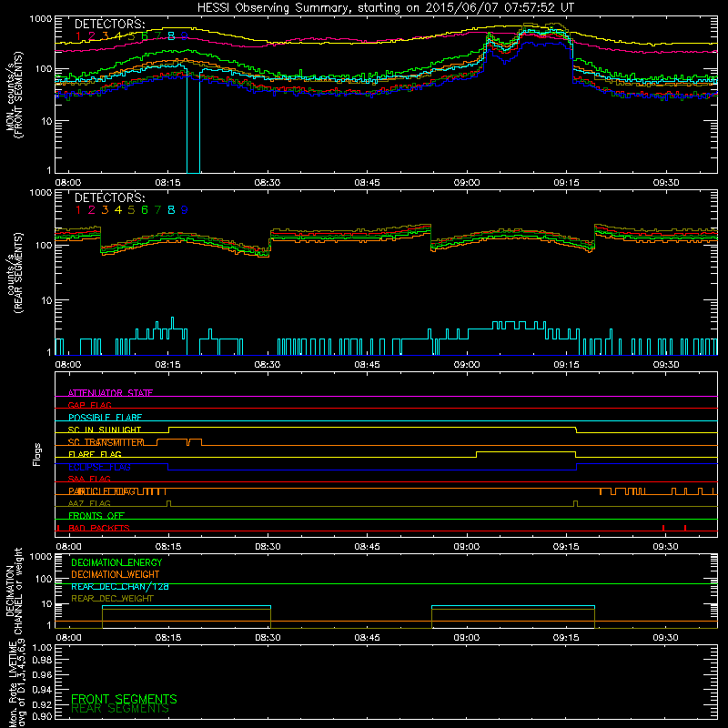Select cyan detector 8 in the front segments legend
The image size is (728, 728).
point(171,35)
